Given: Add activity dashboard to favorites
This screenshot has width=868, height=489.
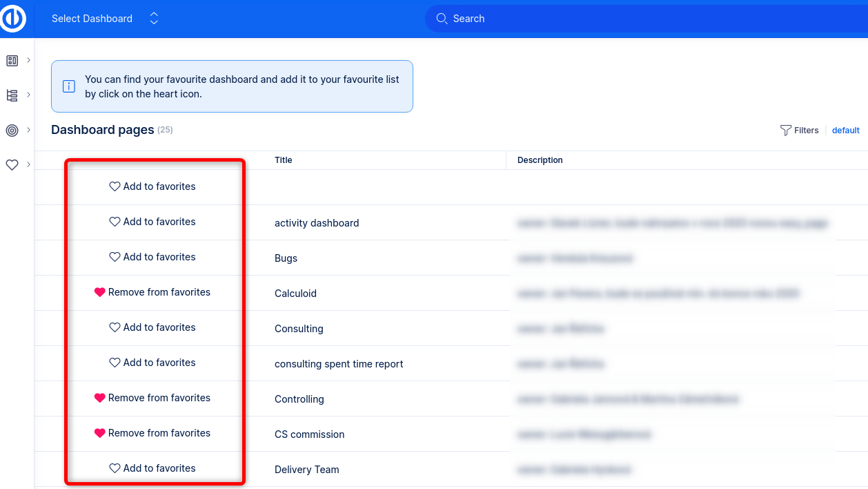Looking at the screenshot, I should click(152, 222).
